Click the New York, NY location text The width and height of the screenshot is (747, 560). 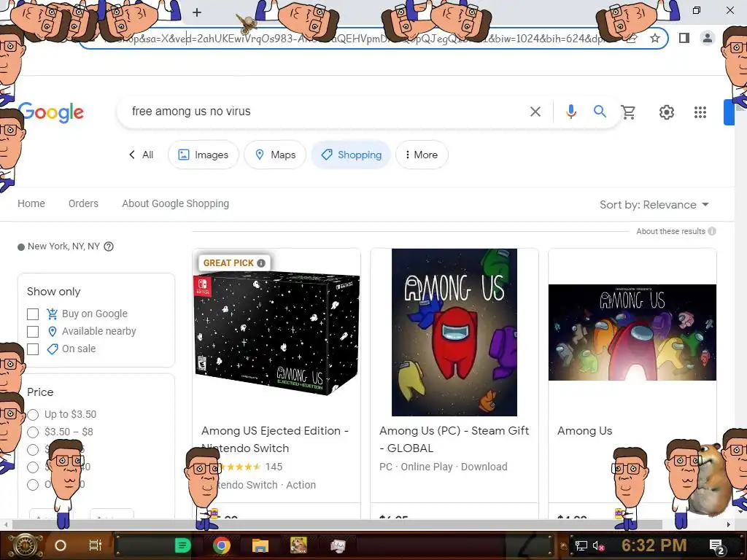pos(64,246)
